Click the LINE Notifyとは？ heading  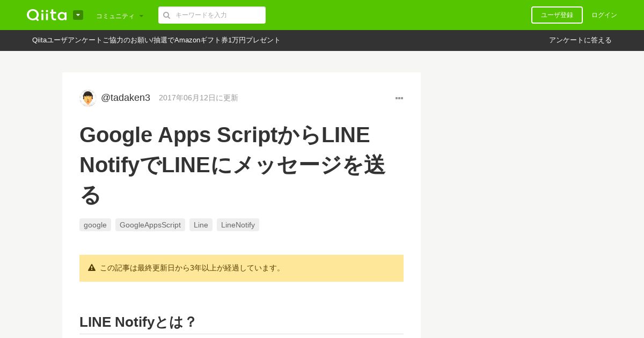(x=138, y=322)
